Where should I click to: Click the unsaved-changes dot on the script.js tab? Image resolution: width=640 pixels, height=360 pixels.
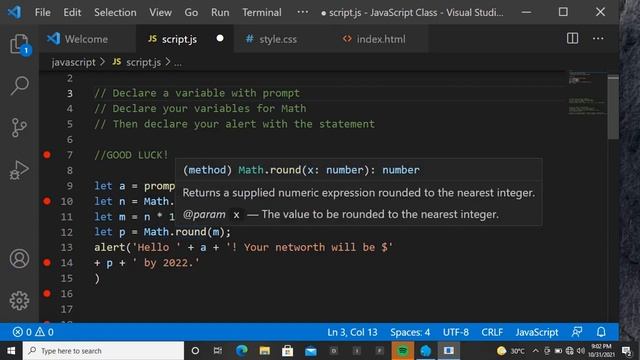click(220, 38)
